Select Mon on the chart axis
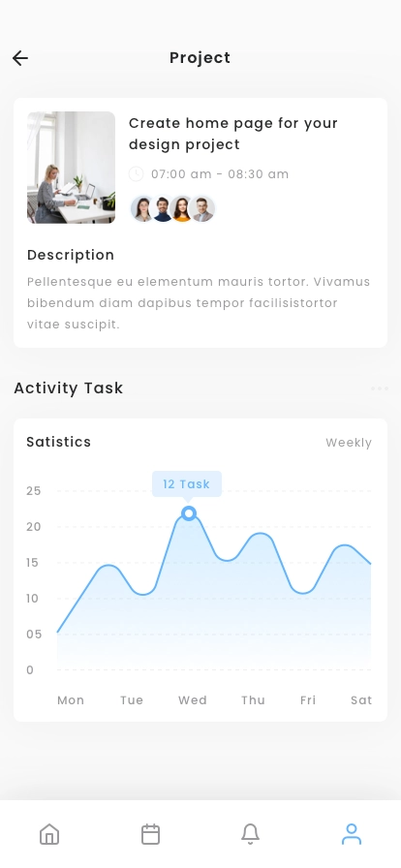 71,700
